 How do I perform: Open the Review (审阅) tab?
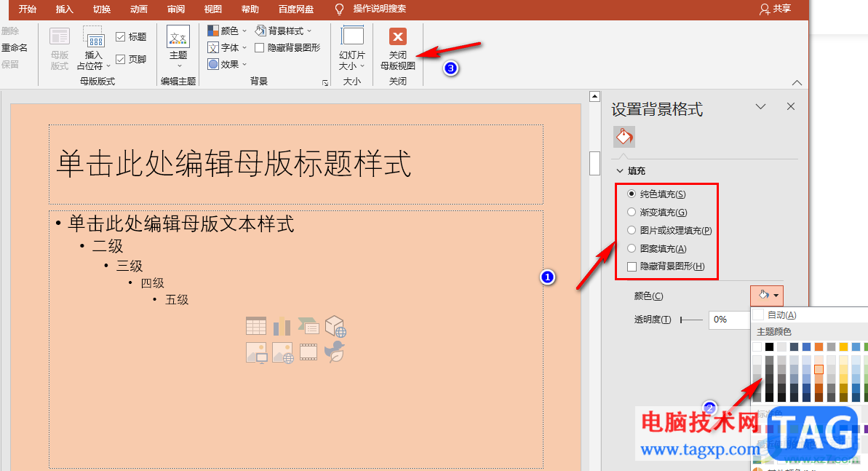pos(176,9)
